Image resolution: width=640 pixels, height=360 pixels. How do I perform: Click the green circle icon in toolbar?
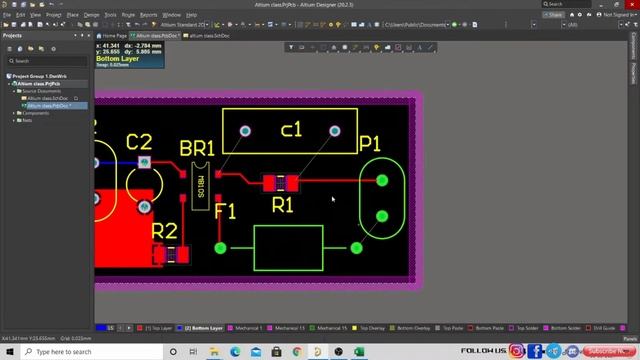(x=455, y=25)
